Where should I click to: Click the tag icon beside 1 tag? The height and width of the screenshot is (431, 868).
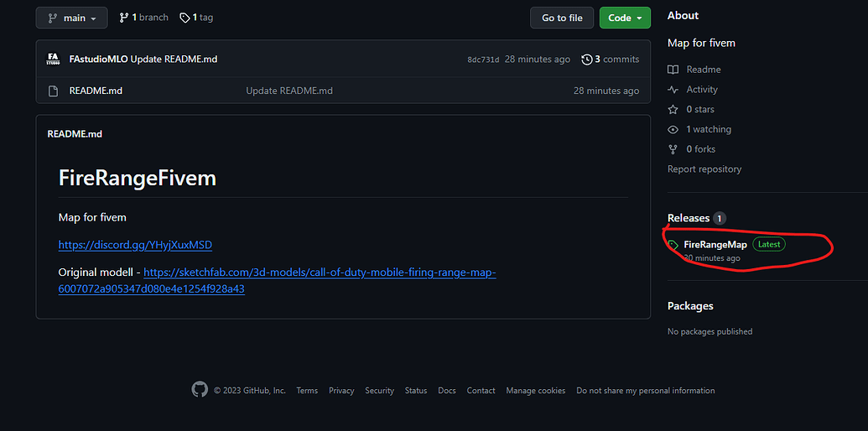point(185,18)
